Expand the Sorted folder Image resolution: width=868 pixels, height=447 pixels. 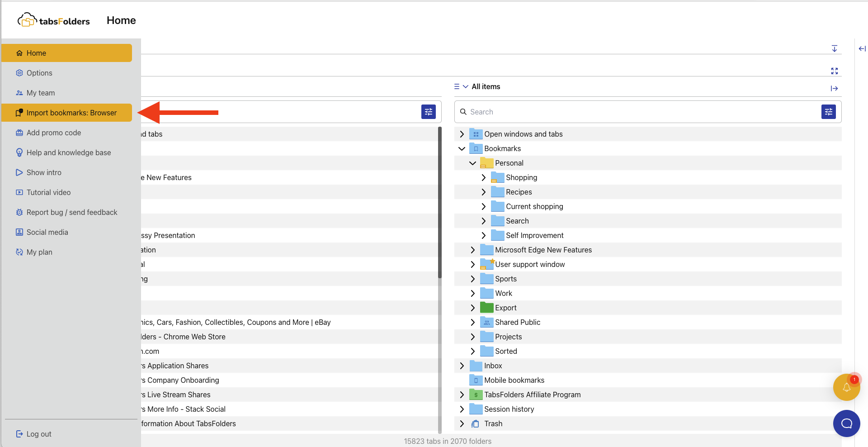point(472,351)
